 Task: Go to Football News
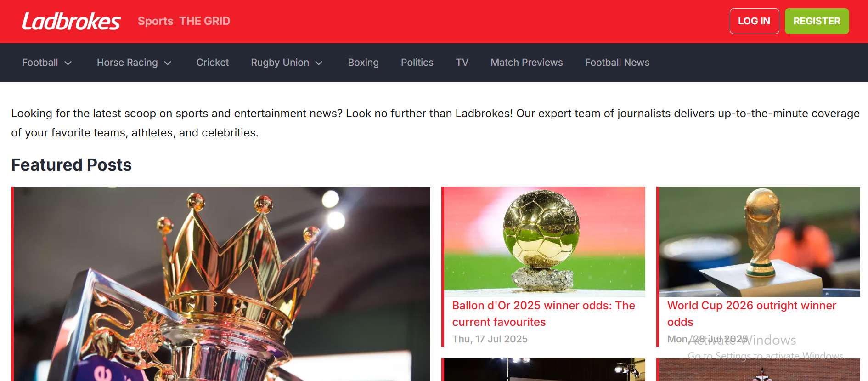[x=617, y=63]
